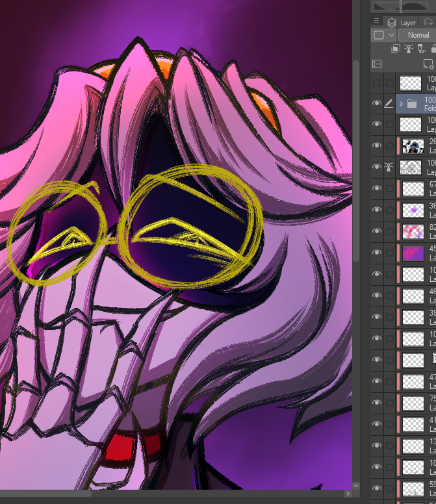Open the Normal blending mode dropdown

[x=417, y=35]
